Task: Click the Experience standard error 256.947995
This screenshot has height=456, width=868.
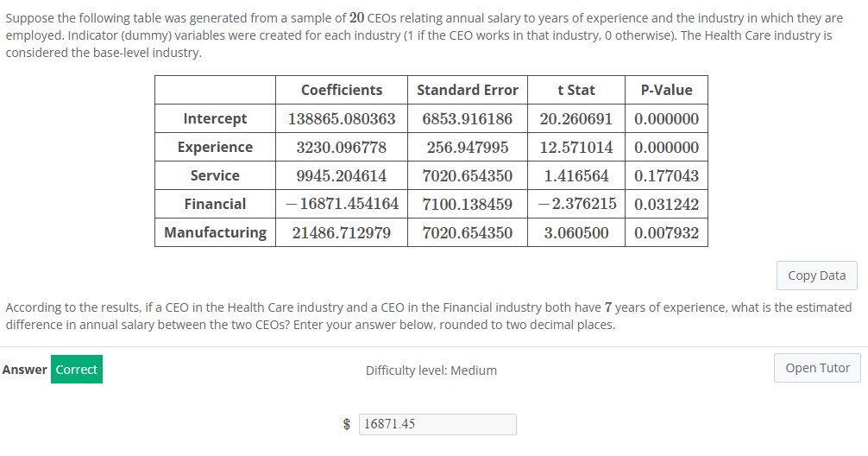Action: click(x=467, y=147)
